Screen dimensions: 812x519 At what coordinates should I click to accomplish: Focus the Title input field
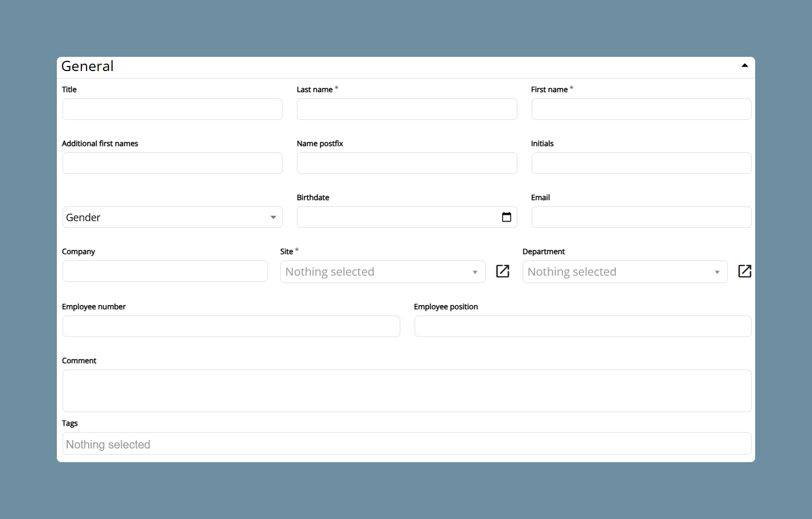click(172, 109)
